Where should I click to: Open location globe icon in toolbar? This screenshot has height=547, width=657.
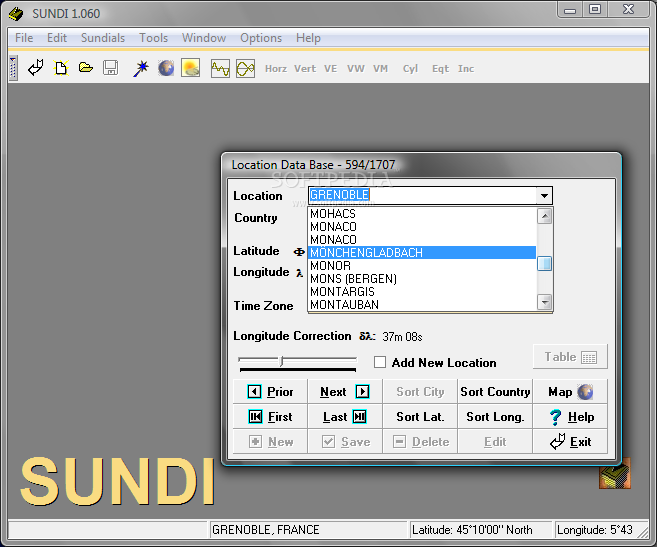point(166,68)
